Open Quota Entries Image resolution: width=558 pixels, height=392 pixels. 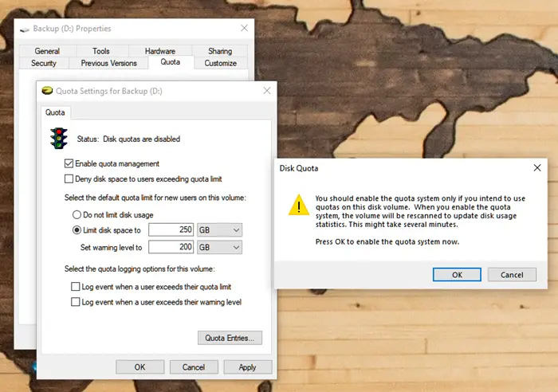pyautogui.click(x=230, y=338)
